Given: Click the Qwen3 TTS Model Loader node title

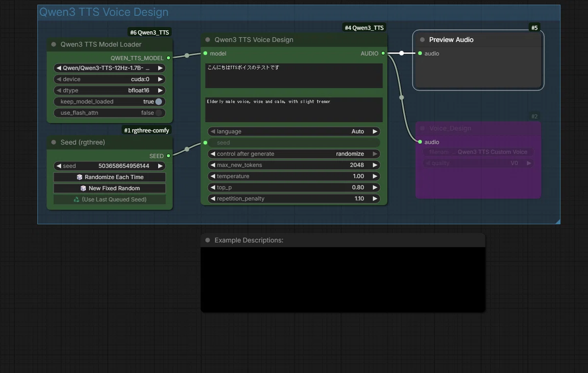Looking at the screenshot, I should point(101,44).
